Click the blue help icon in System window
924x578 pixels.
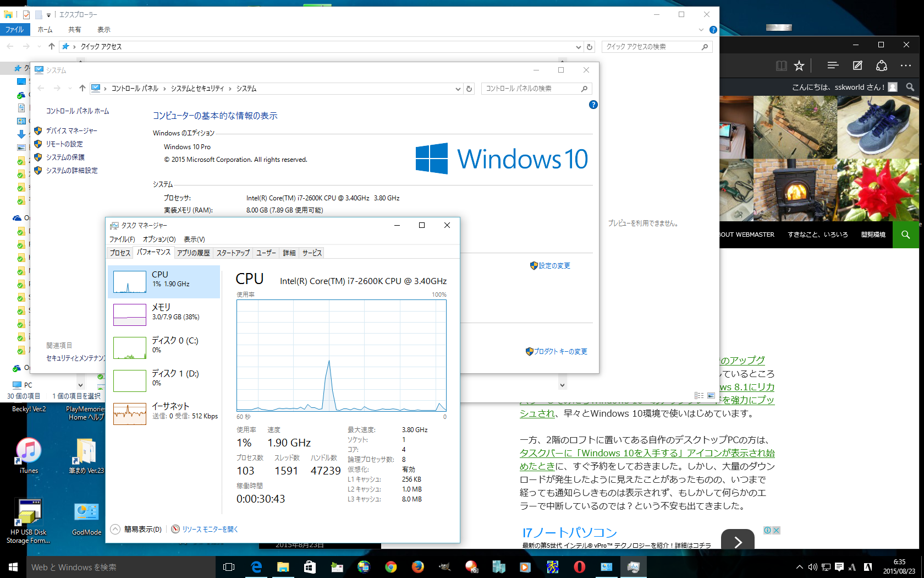pyautogui.click(x=593, y=105)
